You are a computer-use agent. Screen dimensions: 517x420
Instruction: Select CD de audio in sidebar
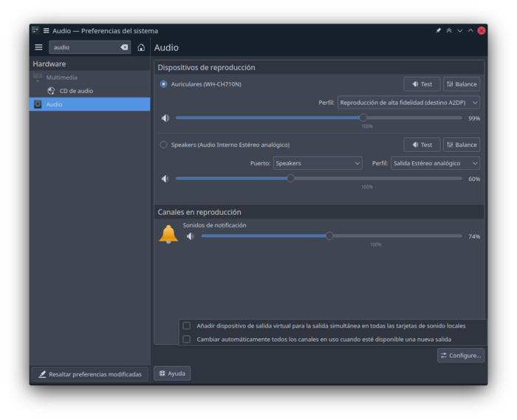point(76,91)
